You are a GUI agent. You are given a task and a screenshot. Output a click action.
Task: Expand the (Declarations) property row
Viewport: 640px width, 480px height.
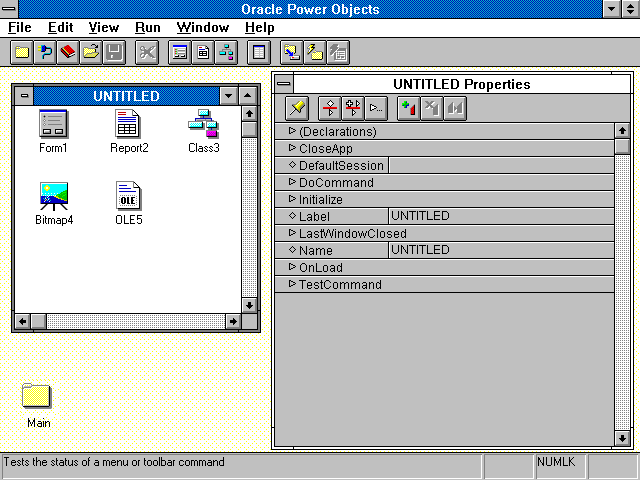point(292,131)
